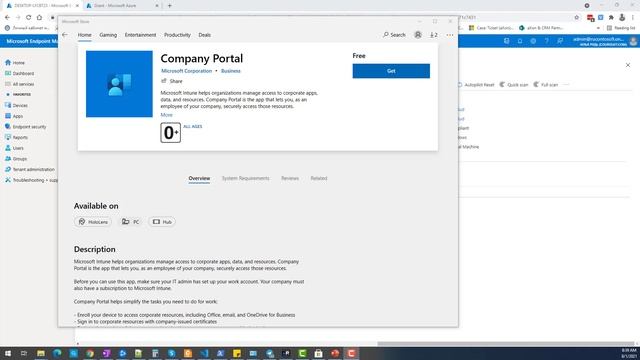Click the blue Get button
The width and height of the screenshot is (640, 360).
(x=391, y=71)
